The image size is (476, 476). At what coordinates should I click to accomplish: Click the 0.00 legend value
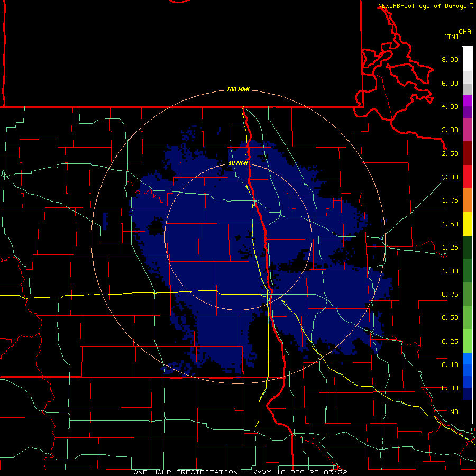[450, 388]
